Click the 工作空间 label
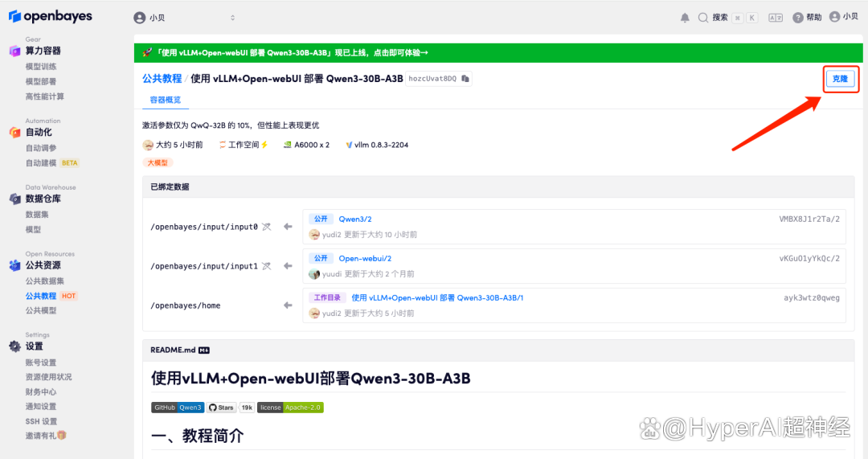Image resolution: width=868 pixels, height=459 pixels. point(244,145)
